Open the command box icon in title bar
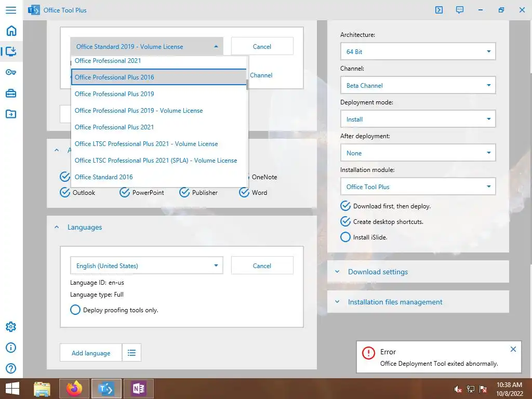Screen dimensions: 532x399 pos(439,10)
